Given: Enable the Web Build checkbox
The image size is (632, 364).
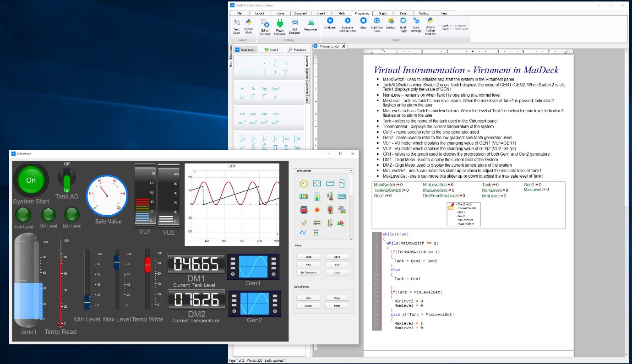Looking at the screenshot, I should click(440, 27).
